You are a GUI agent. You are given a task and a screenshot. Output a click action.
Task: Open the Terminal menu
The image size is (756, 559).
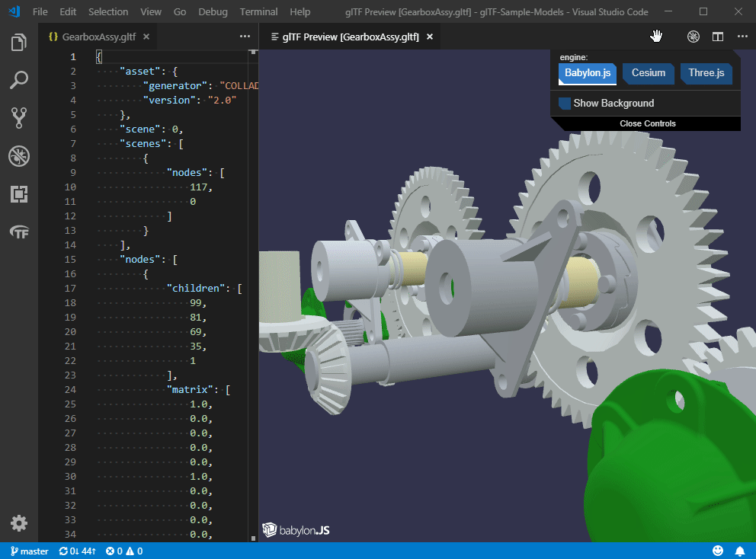click(258, 12)
